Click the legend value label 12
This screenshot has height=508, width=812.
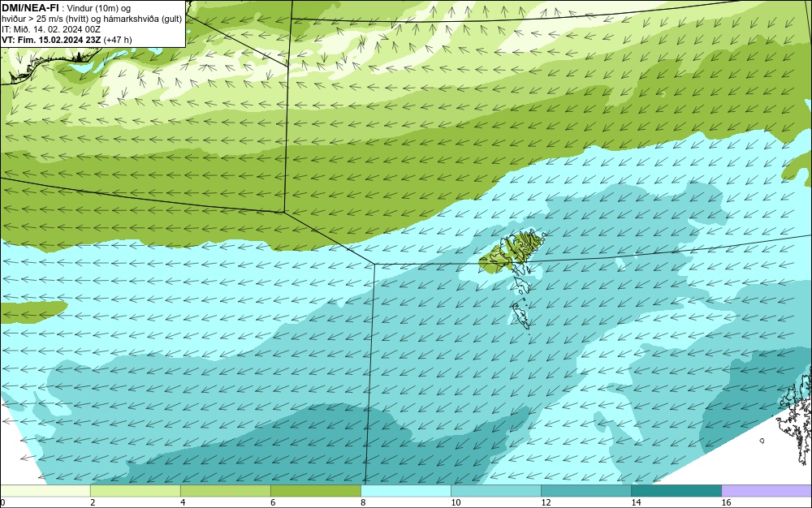546,502
